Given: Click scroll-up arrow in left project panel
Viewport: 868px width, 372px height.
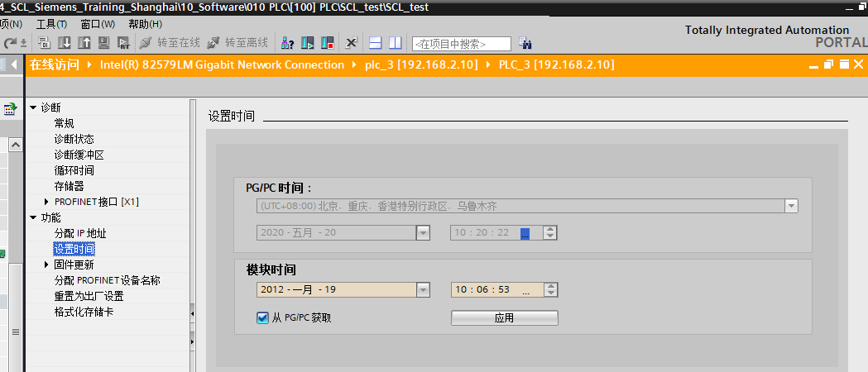Looking at the screenshot, I should pyautogui.click(x=16, y=145).
